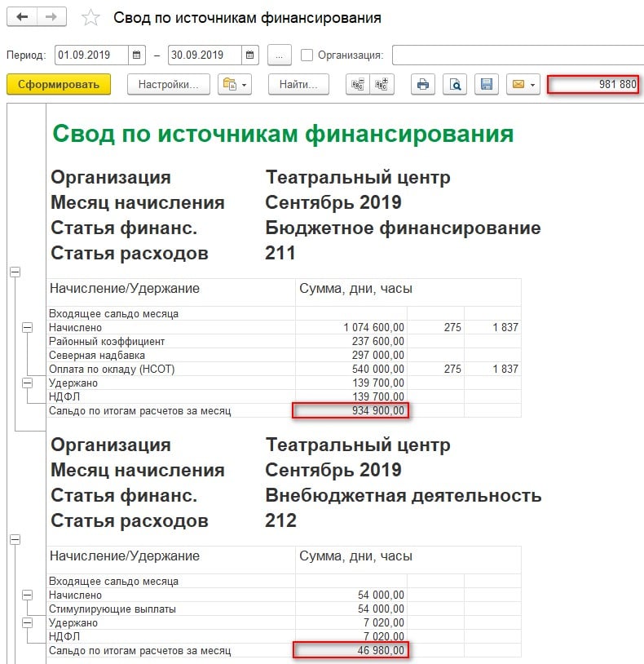
Task: Enable the Организация checkbox
Action: 307,55
